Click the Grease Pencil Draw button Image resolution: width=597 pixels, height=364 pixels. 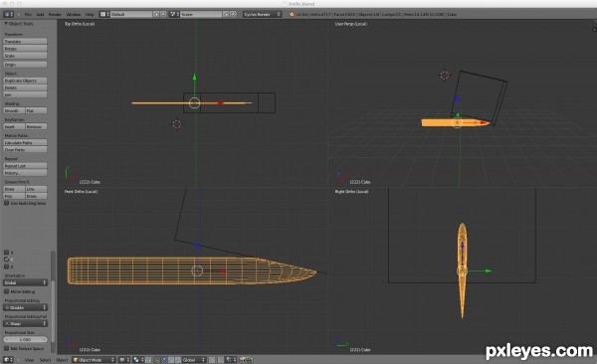tap(14, 189)
